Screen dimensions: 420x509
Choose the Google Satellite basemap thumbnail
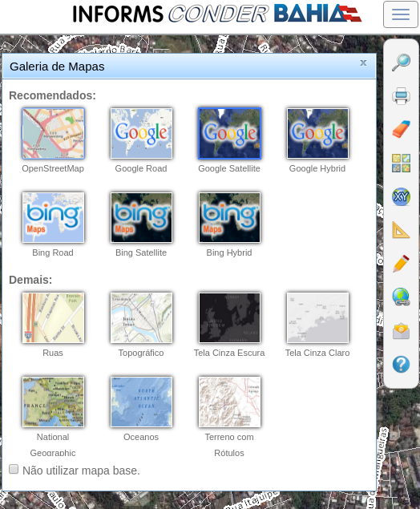(x=229, y=133)
